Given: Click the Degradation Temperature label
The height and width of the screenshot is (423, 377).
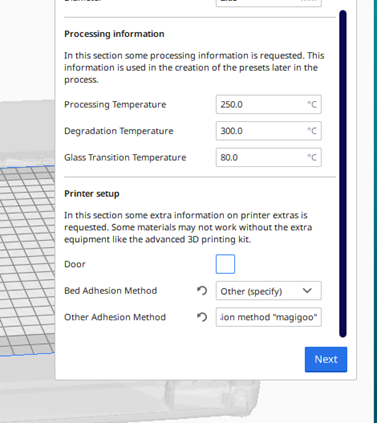Looking at the screenshot, I should (119, 131).
